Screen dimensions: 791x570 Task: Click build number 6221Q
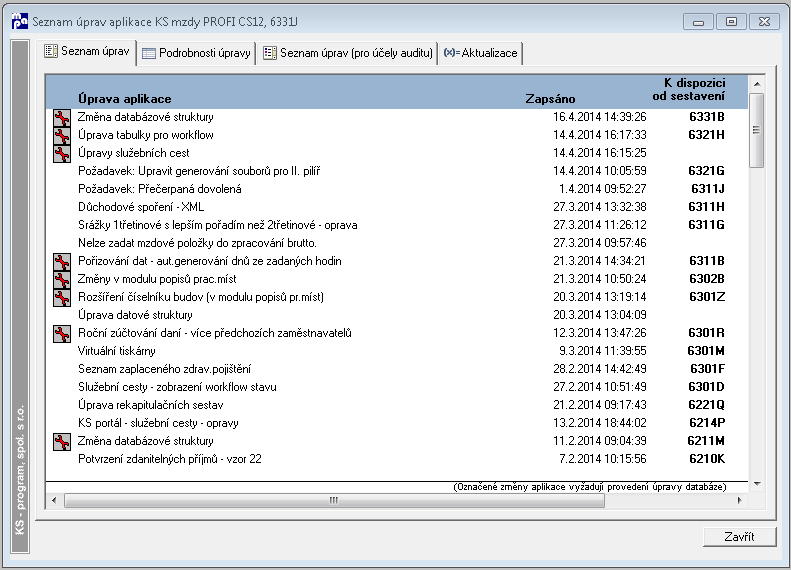[x=707, y=405]
